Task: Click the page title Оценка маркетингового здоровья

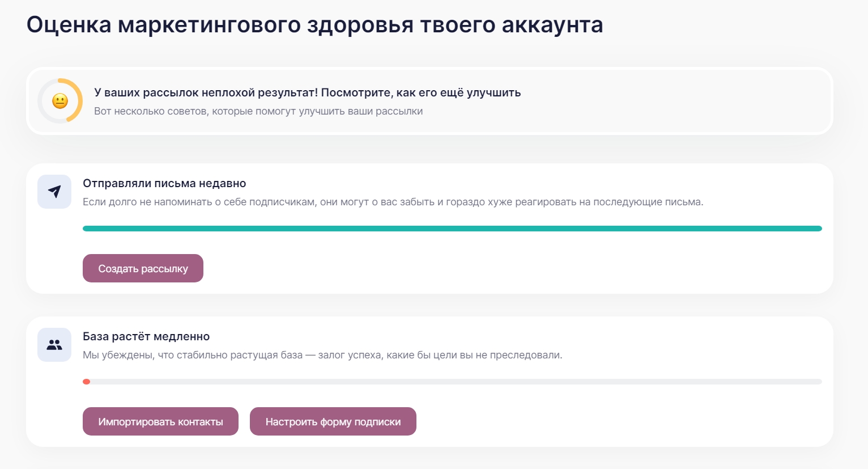Action: tap(314, 25)
